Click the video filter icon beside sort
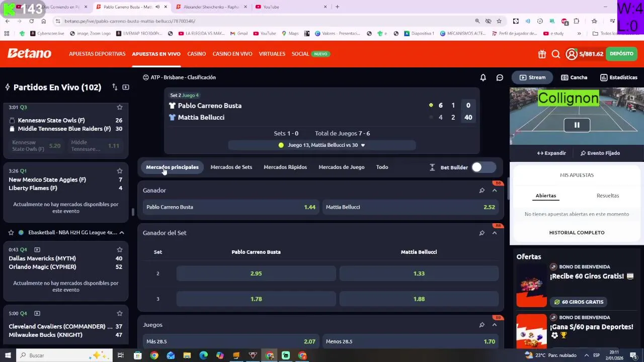This screenshot has height=362, width=644. pos(126,87)
